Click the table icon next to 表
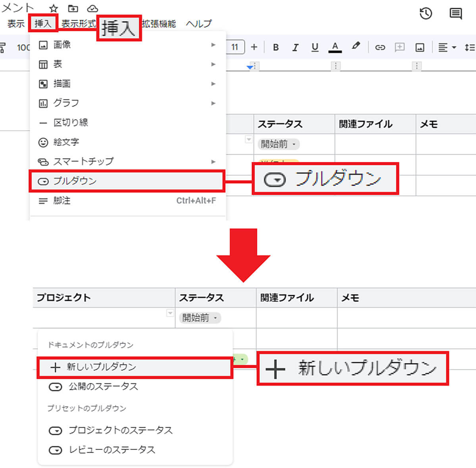This screenshot has height=468, width=476. (x=43, y=64)
